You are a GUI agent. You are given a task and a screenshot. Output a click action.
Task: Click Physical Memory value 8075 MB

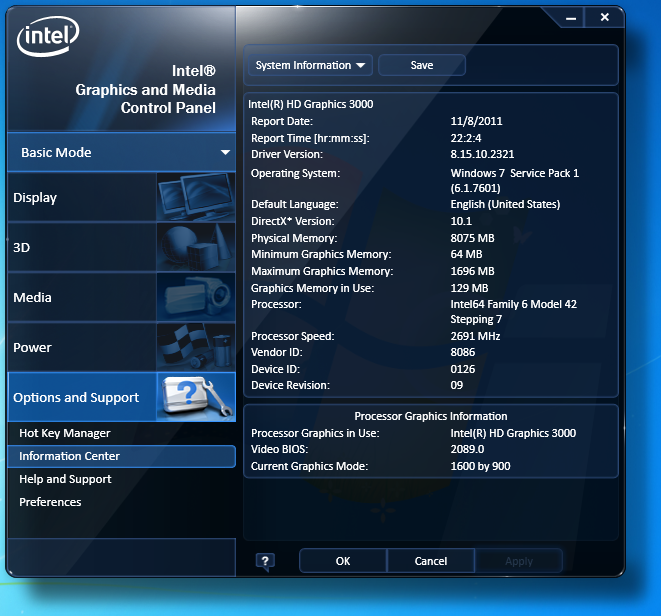[x=473, y=238]
